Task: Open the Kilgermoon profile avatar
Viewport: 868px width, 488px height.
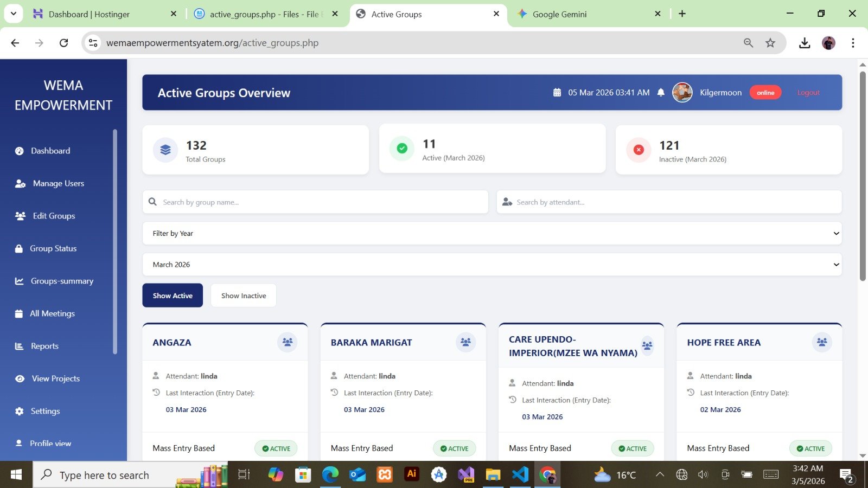Action: (x=682, y=93)
